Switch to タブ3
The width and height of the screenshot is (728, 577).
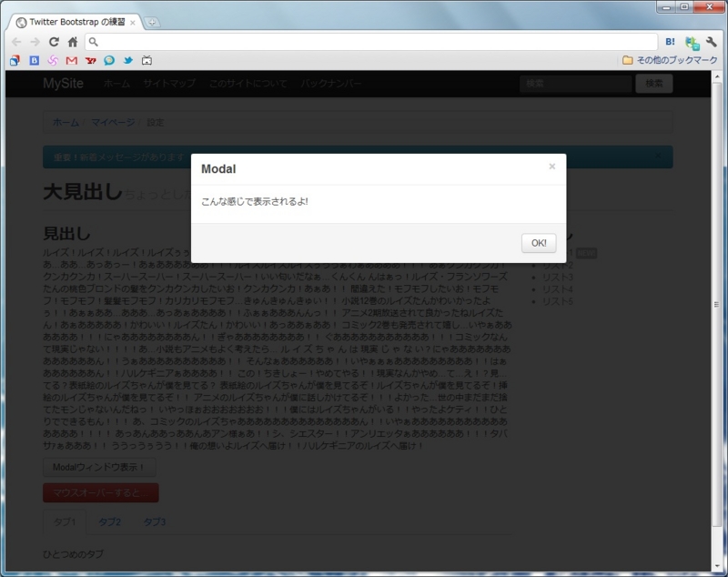pyautogui.click(x=154, y=522)
